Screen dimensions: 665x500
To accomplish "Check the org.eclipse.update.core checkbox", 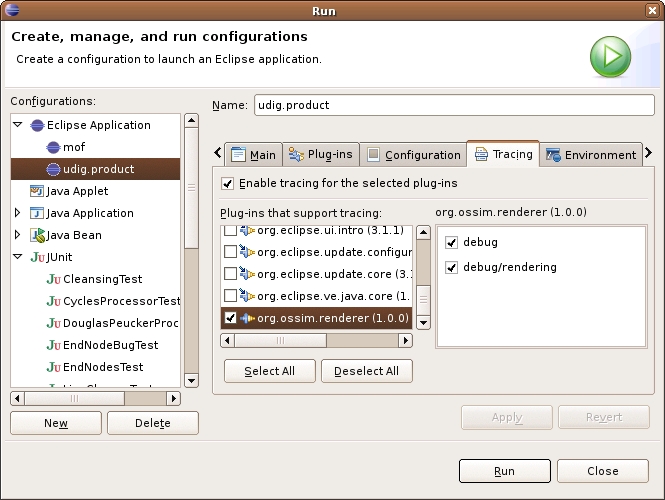I will point(230,274).
